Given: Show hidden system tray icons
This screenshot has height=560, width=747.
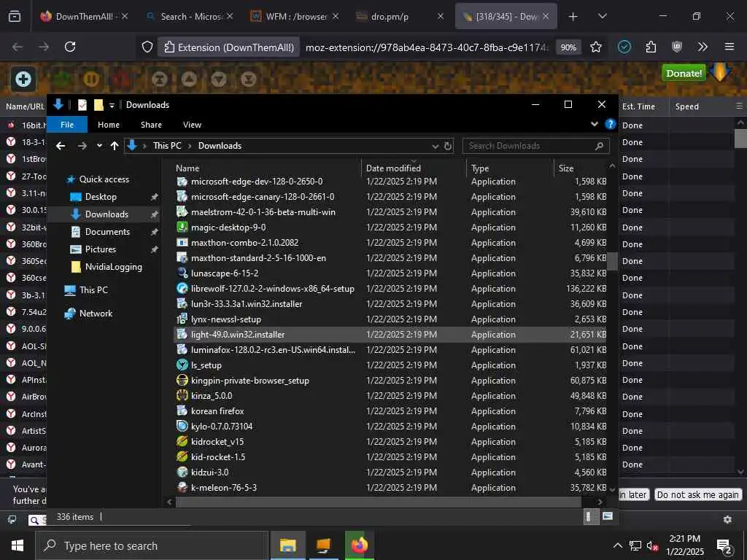Looking at the screenshot, I should (x=617, y=545).
